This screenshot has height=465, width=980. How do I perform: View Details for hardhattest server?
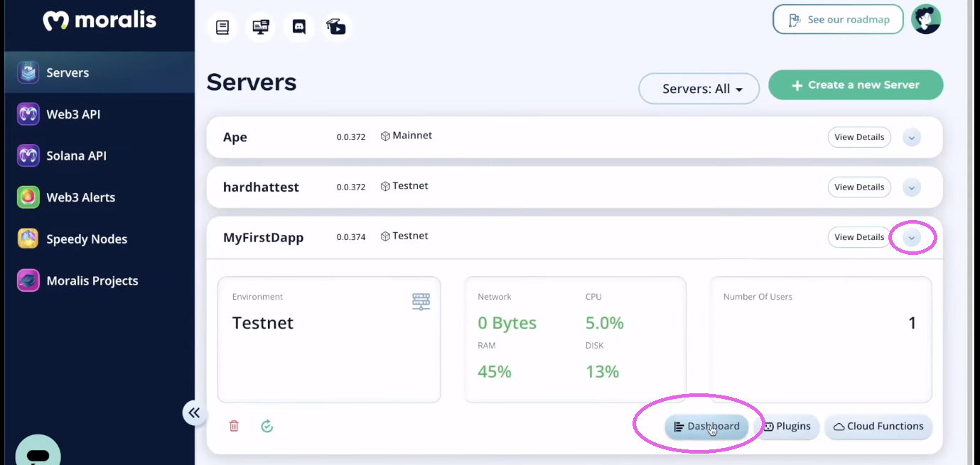859,187
